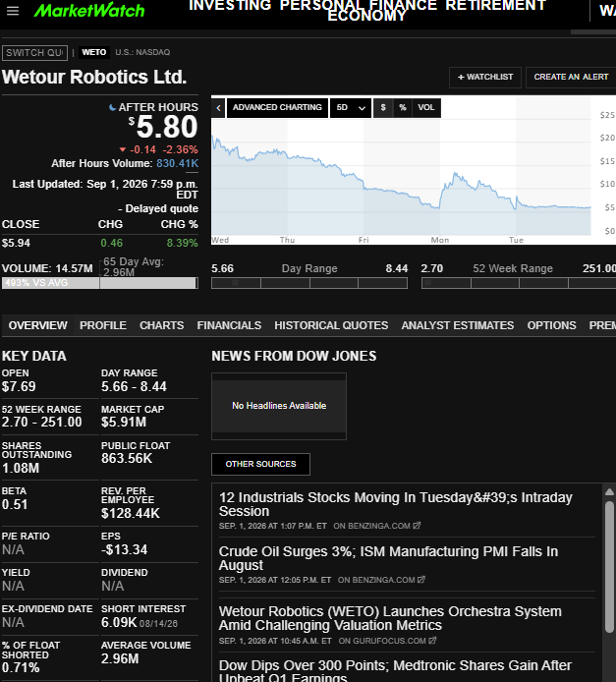Open ECONOMY navigation menu
The height and width of the screenshot is (682, 616).
click(x=366, y=16)
